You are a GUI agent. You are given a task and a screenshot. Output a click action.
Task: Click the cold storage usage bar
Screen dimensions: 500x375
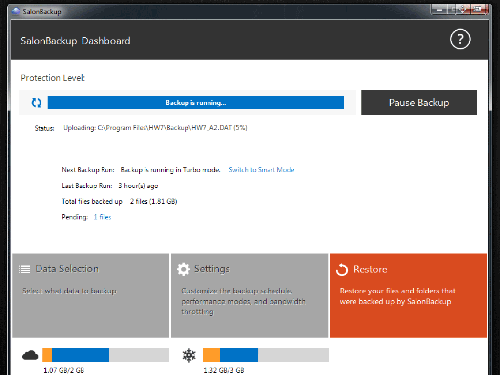[x=266, y=355]
